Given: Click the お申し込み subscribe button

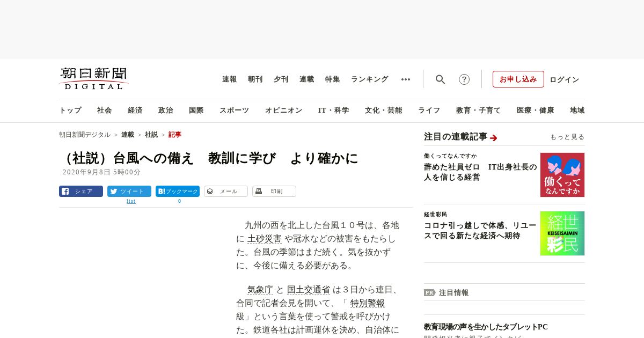Looking at the screenshot, I should [x=518, y=79].
